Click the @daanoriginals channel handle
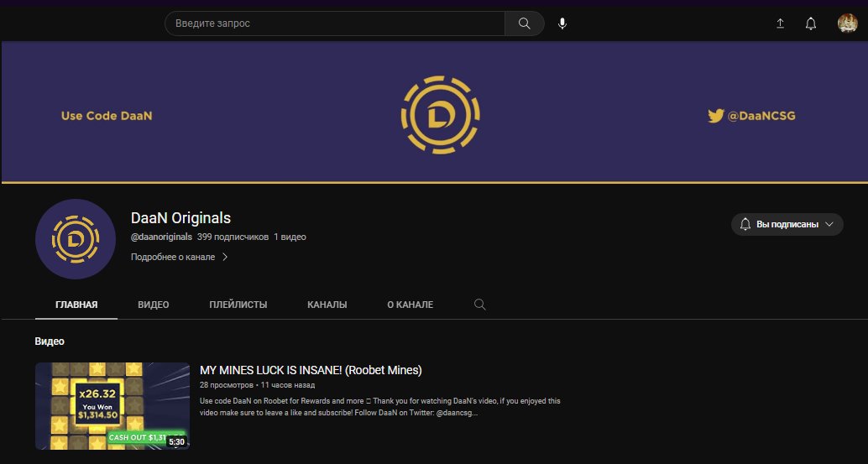Screen dimensions: 868x464 click(x=161, y=237)
